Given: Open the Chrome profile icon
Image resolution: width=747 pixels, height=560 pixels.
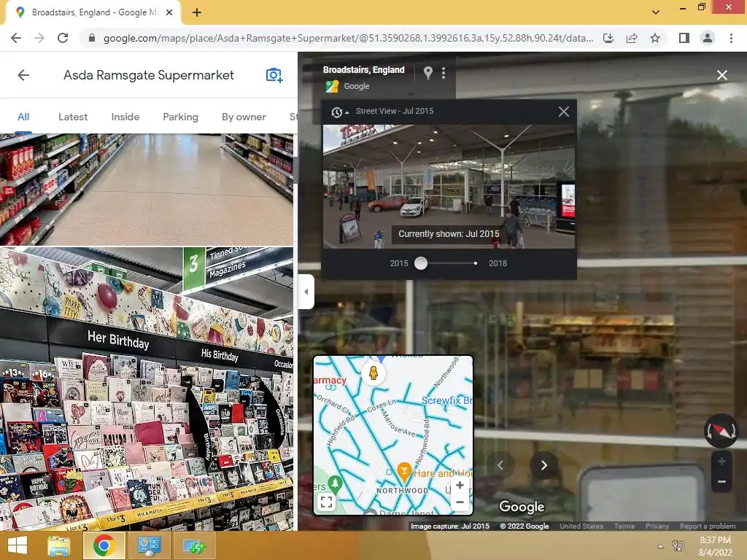Looking at the screenshot, I should pyautogui.click(x=708, y=38).
